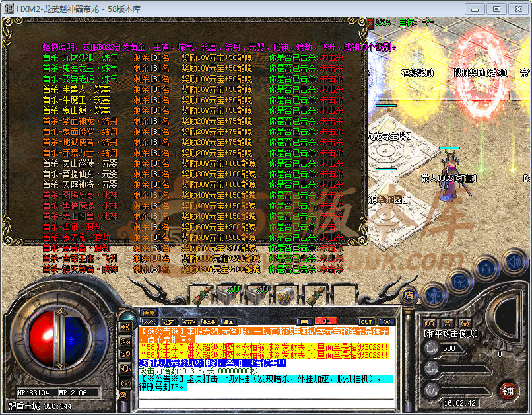Click the HP:83194 readout
Image resolution: width=532 pixels, height=415 pixels.
tap(33, 393)
